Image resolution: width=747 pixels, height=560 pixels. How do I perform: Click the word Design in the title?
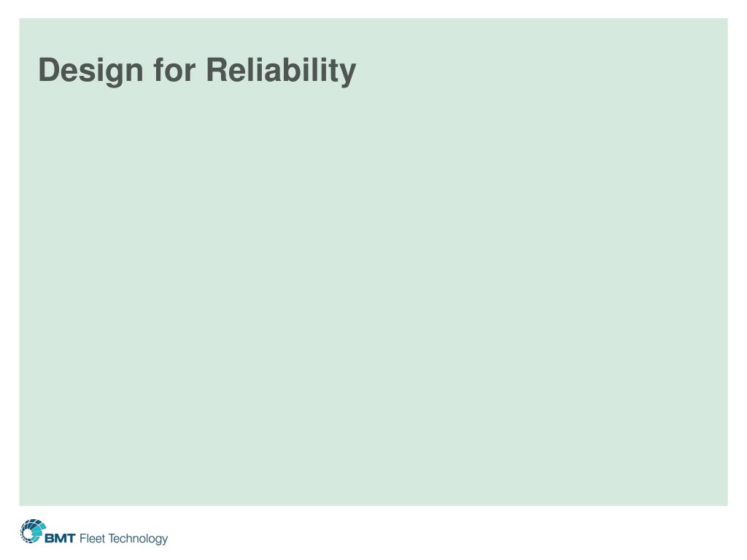tap(90, 71)
